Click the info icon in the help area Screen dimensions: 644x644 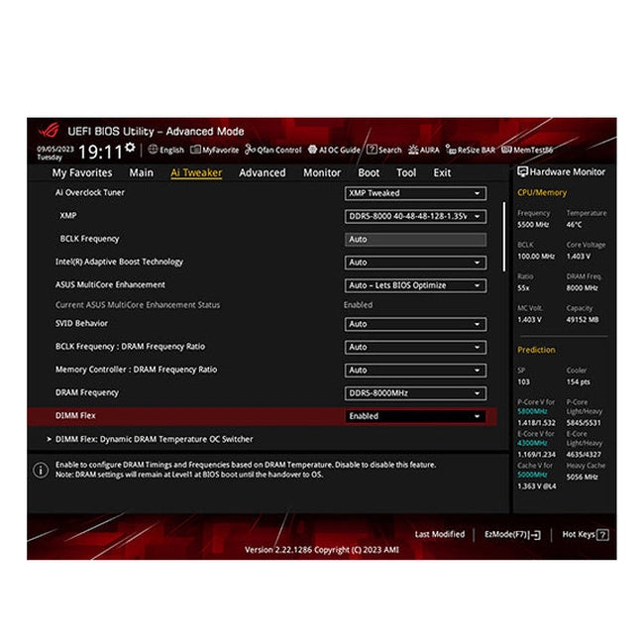(41, 470)
